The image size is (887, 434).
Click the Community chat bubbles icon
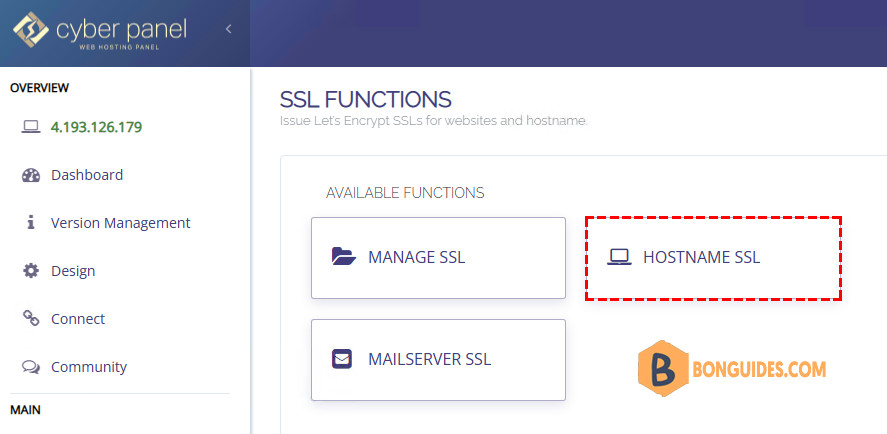point(31,367)
